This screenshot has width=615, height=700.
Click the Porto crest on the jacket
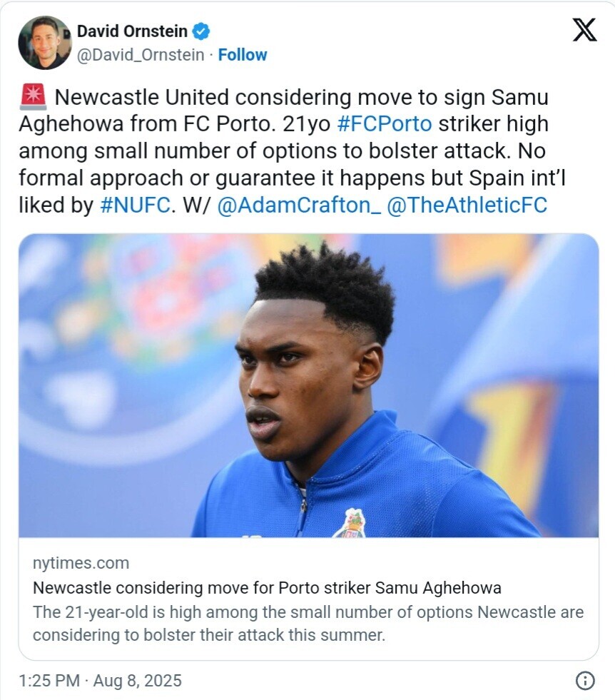pos(351,523)
